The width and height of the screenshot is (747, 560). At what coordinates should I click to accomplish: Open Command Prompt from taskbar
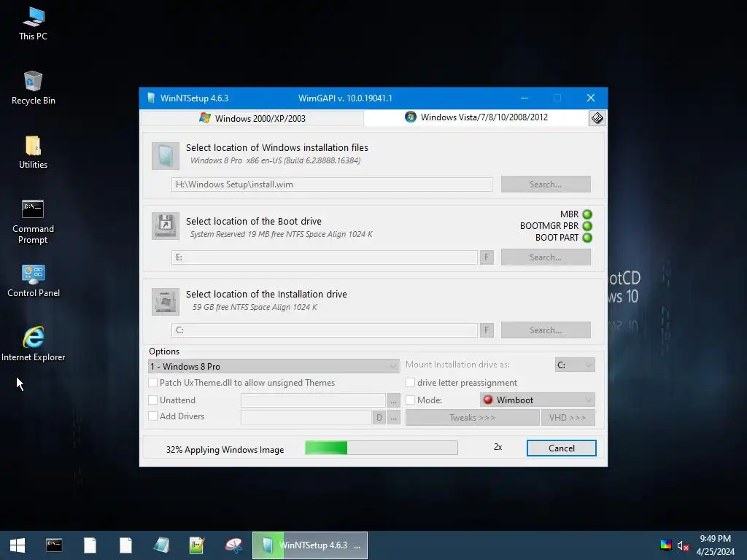click(x=54, y=545)
